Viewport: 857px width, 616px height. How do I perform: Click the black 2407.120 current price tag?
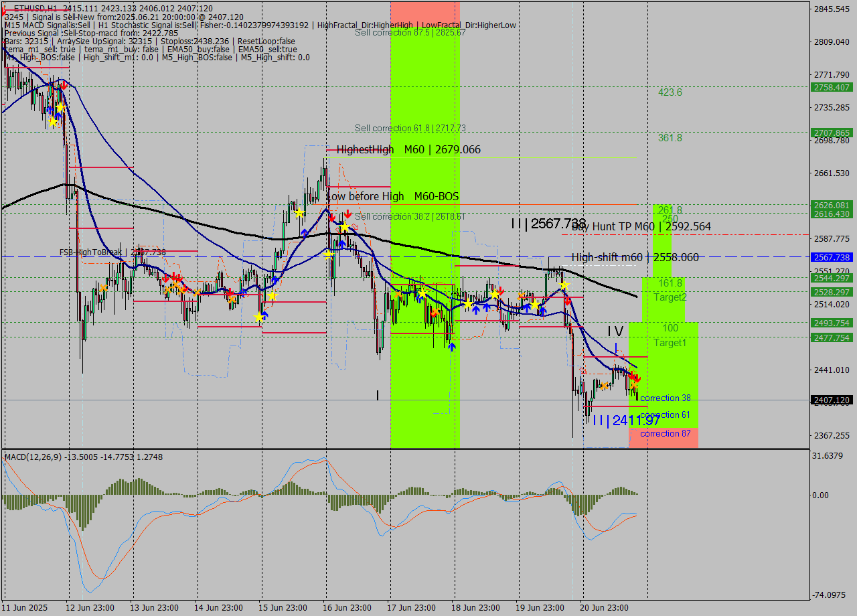click(x=830, y=400)
